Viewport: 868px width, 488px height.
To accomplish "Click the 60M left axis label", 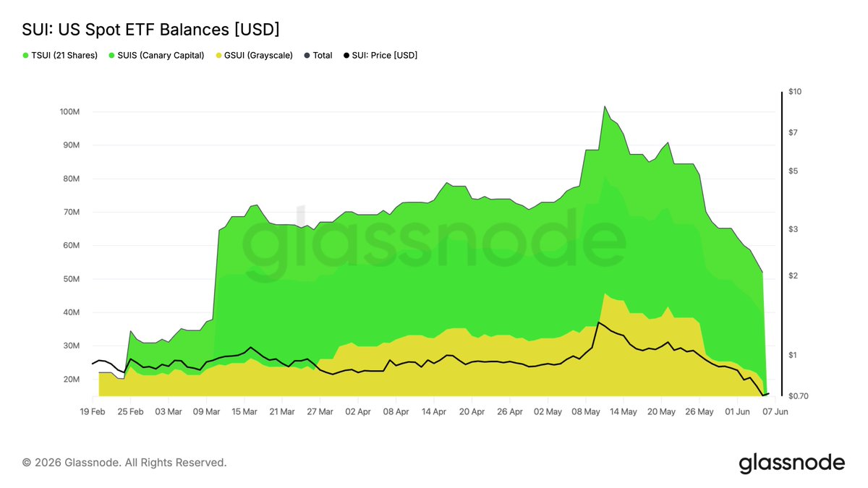I will pos(71,246).
